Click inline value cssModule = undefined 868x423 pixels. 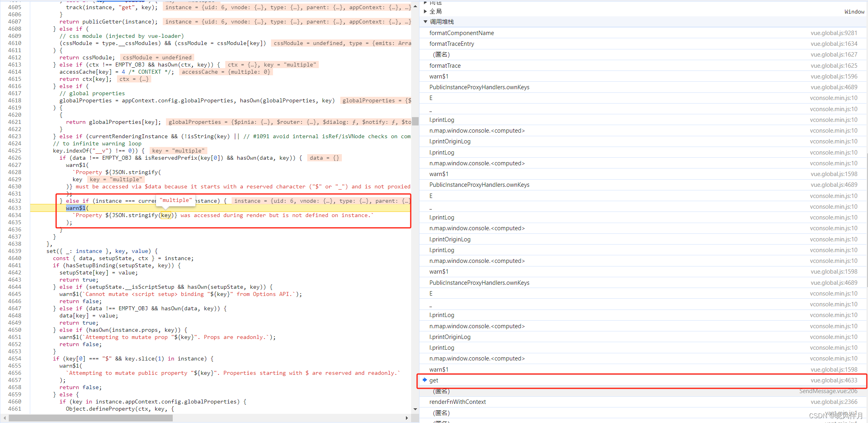(157, 57)
